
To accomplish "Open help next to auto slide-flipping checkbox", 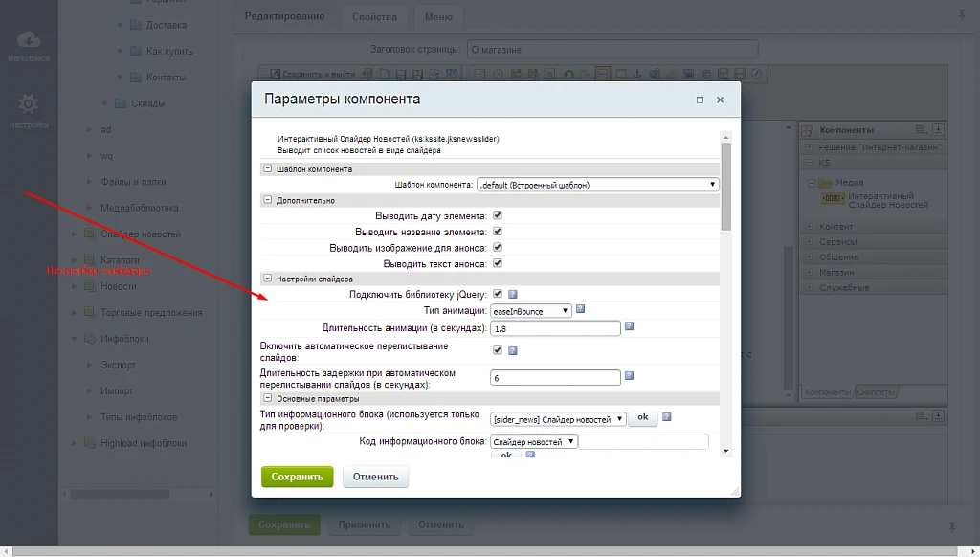I will coord(513,350).
